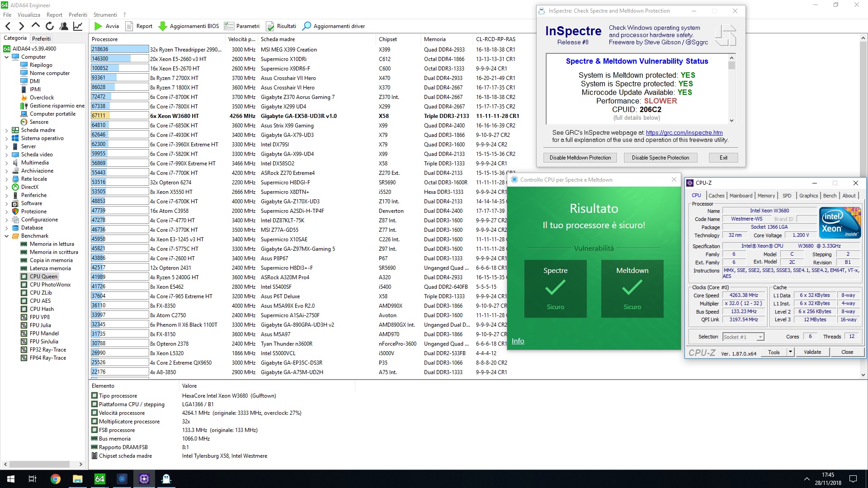
Task: Click Disable Meltdown Protection button
Action: pyautogui.click(x=580, y=158)
